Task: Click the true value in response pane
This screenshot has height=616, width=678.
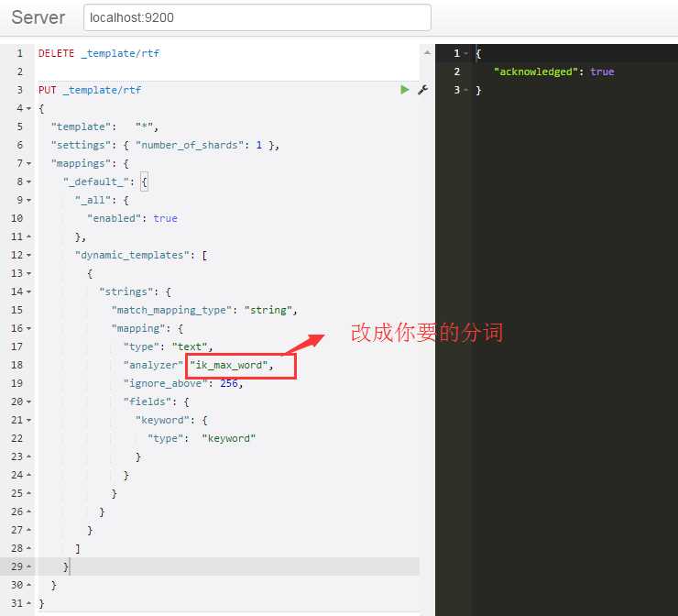Action: pyautogui.click(x=602, y=71)
